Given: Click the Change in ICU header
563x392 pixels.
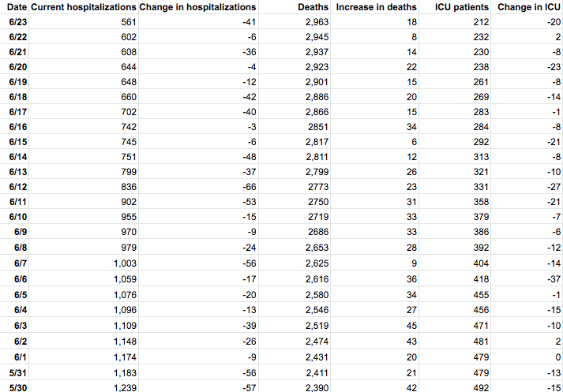Looking at the screenshot, I should pos(529,7).
